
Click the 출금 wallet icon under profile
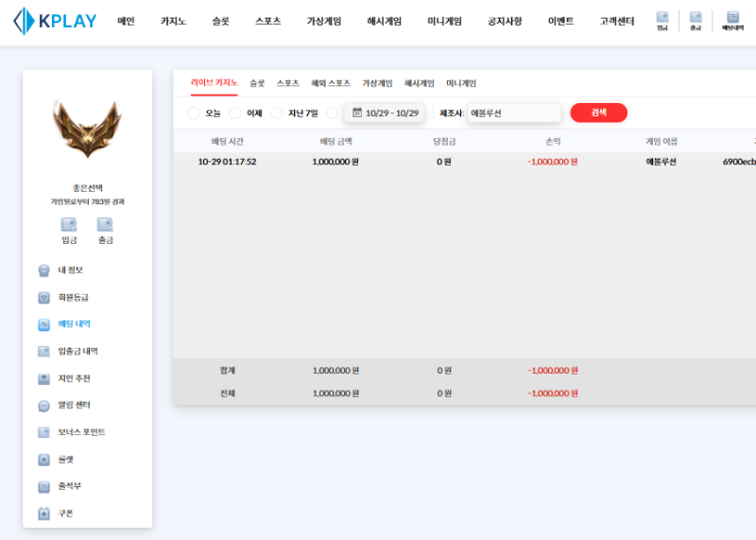tap(105, 226)
